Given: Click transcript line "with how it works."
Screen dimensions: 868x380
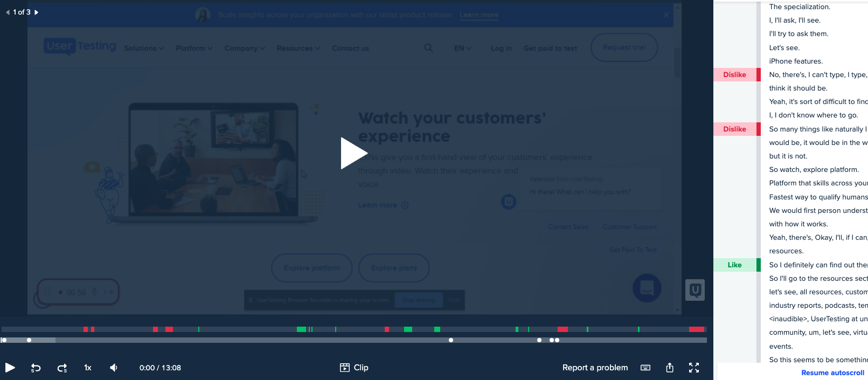Looking at the screenshot, I should 798,224.
